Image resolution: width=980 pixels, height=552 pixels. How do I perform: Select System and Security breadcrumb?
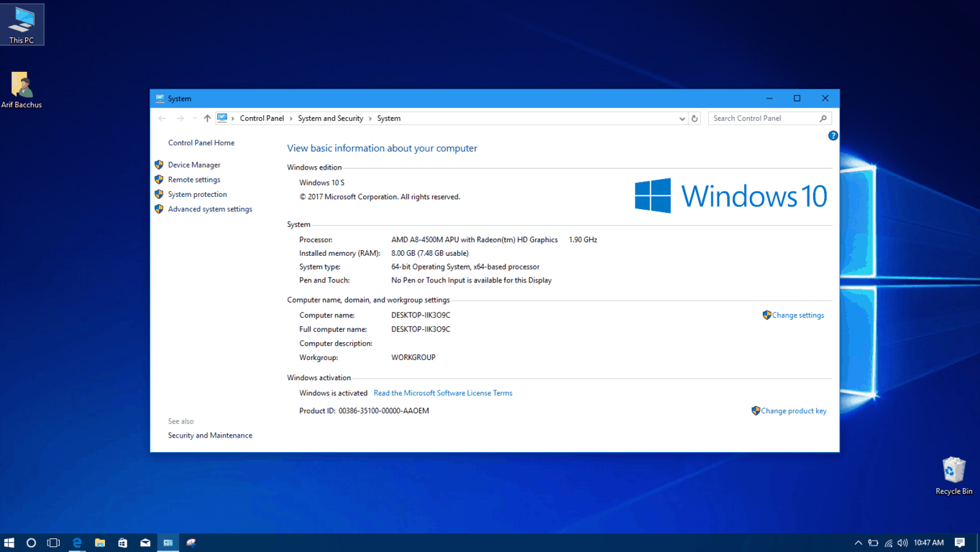pos(331,119)
